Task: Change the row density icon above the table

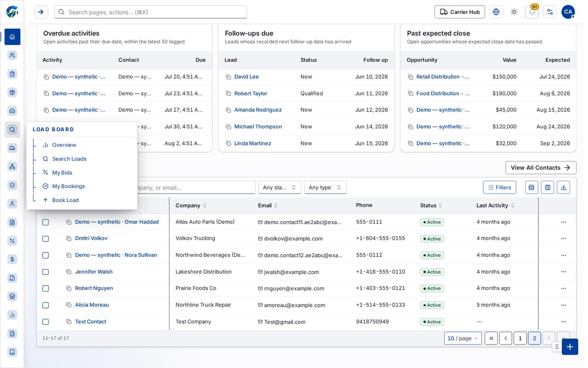Action: pyautogui.click(x=531, y=187)
